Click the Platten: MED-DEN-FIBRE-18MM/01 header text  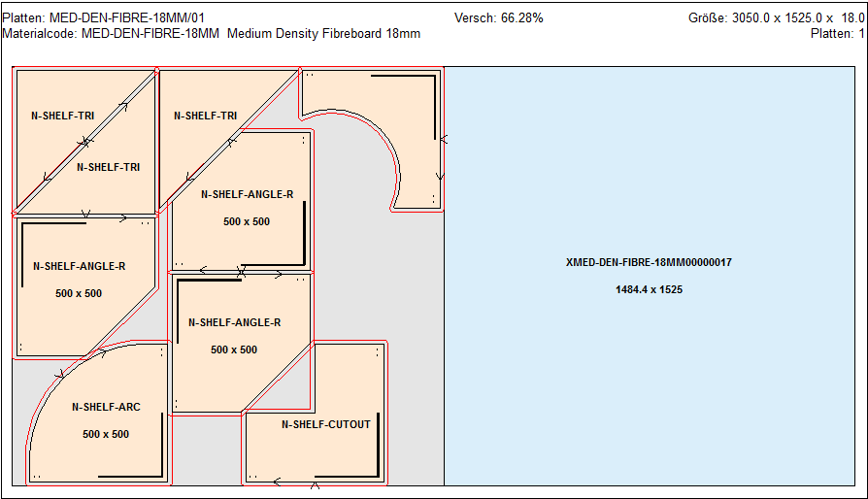tap(104, 18)
